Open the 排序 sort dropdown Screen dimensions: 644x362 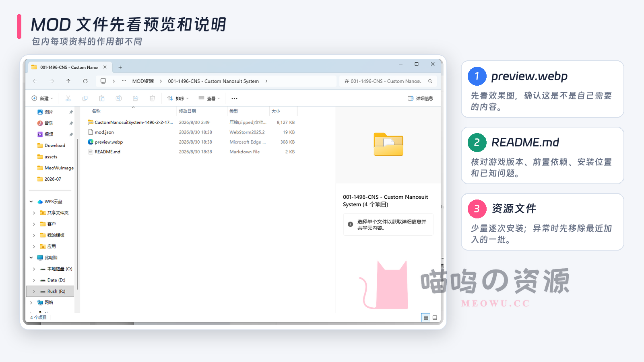[178, 98]
